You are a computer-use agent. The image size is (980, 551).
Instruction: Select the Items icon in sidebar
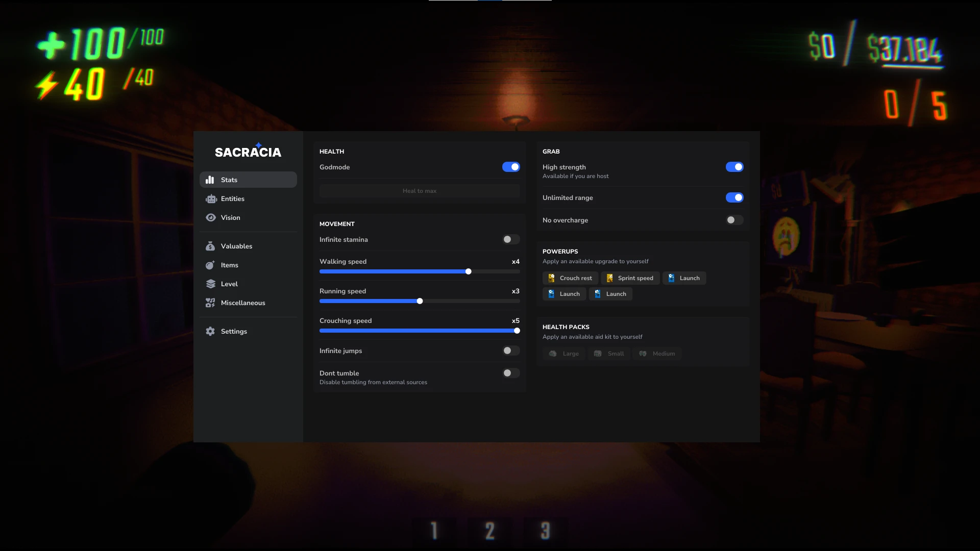[x=211, y=265]
